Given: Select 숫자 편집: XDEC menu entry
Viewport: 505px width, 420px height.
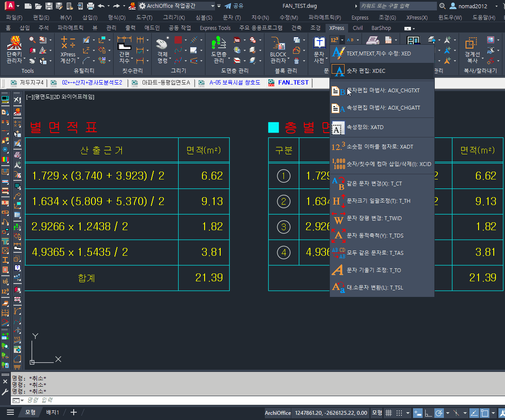Looking at the screenshot, I should 382,71.
